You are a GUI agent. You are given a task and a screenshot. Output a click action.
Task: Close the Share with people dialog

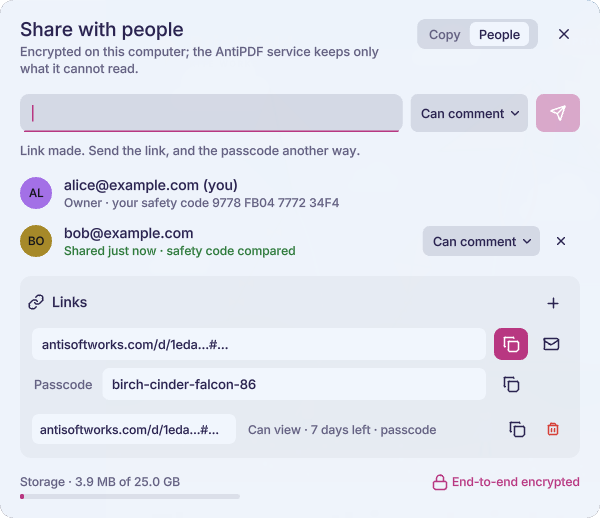pos(564,34)
